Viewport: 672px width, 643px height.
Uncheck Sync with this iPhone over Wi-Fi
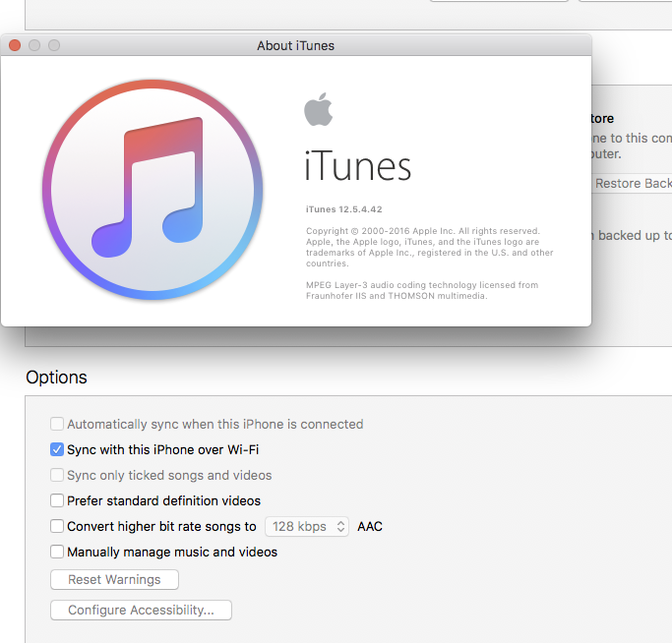(57, 449)
